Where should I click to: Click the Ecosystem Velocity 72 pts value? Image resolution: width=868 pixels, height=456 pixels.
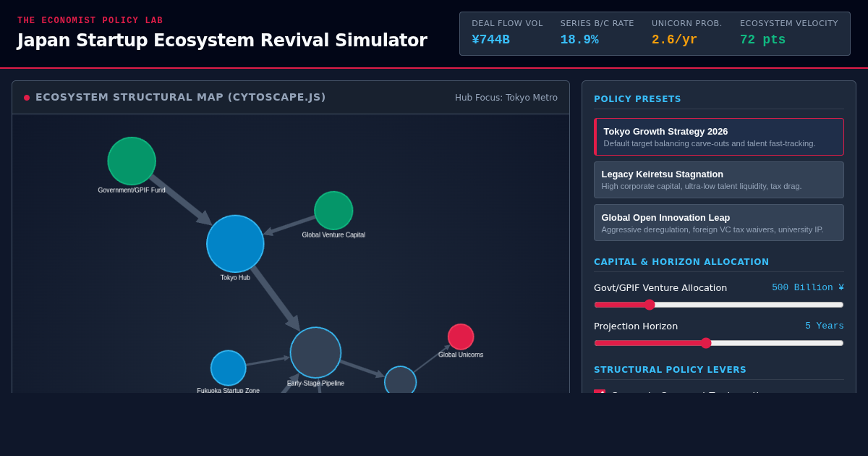point(762,40)
